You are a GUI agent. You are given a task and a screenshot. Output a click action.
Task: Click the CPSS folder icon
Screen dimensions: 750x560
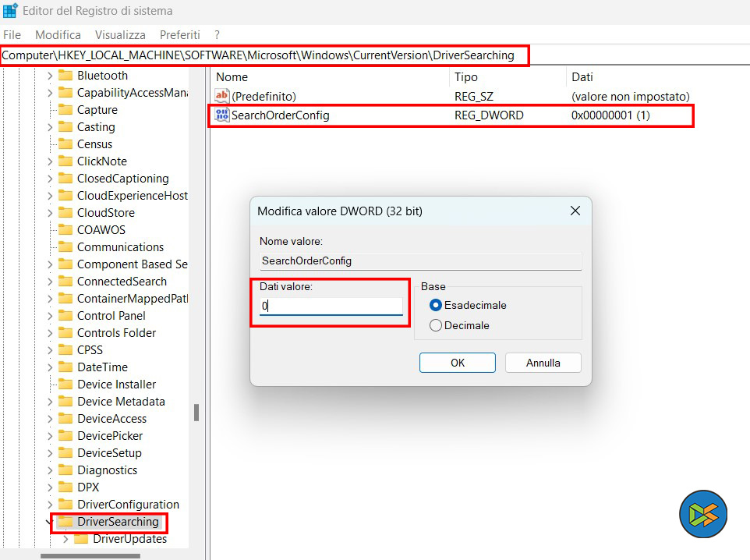65,350
